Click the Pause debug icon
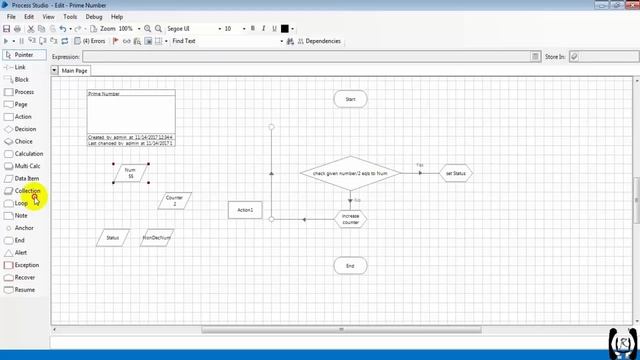The image size is (640, 360). (21, 41)
